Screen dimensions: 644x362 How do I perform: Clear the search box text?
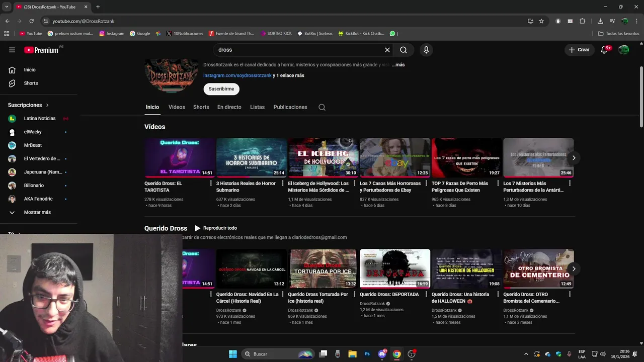tap(387, 50)
